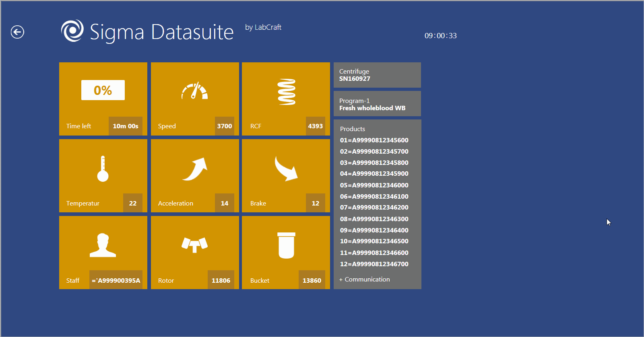
Task: Select product 11=A99990812346600
Action: 374,253
